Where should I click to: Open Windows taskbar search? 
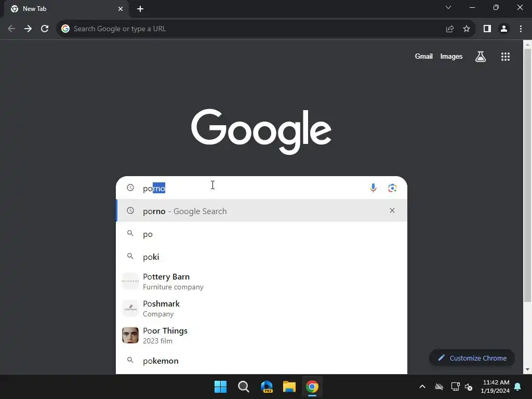243,387
